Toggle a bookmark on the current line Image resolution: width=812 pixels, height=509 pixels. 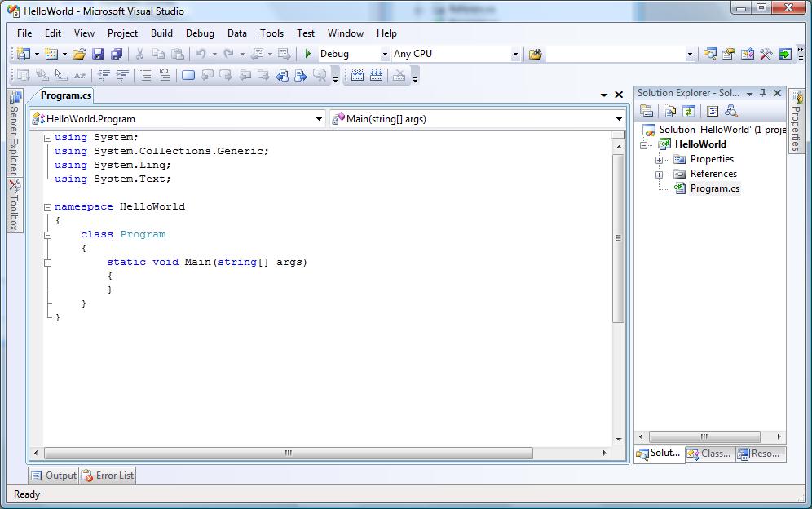point(188,76)
